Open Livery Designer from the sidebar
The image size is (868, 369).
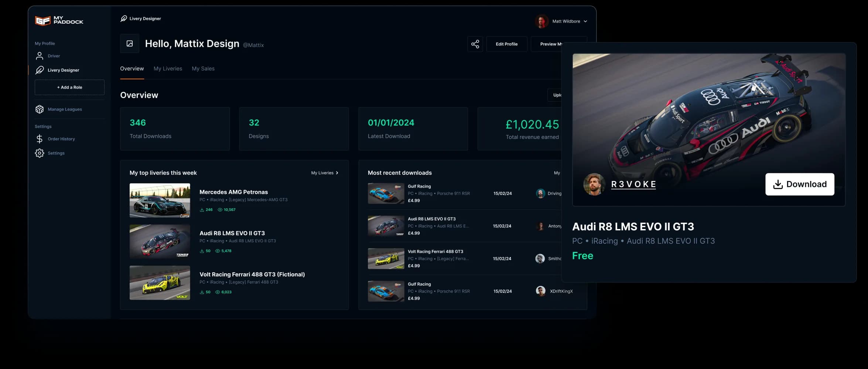click(x=64, y=70)
